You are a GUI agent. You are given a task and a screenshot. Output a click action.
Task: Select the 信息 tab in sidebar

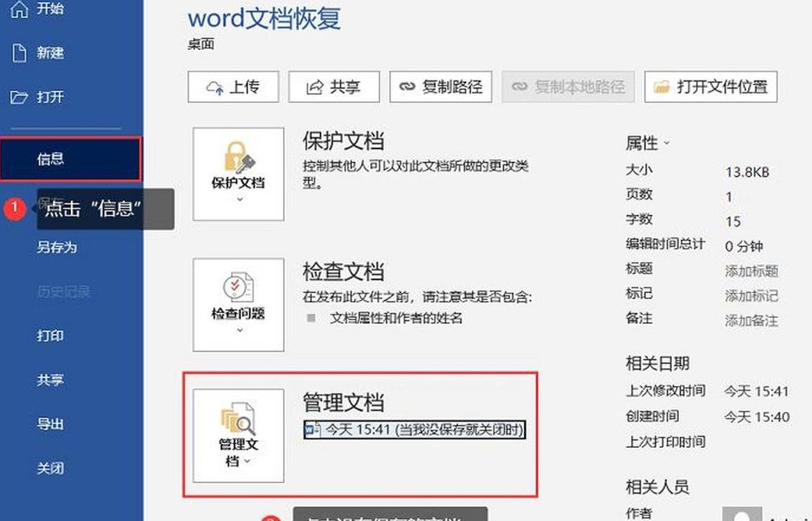click(x=70, y=159)
